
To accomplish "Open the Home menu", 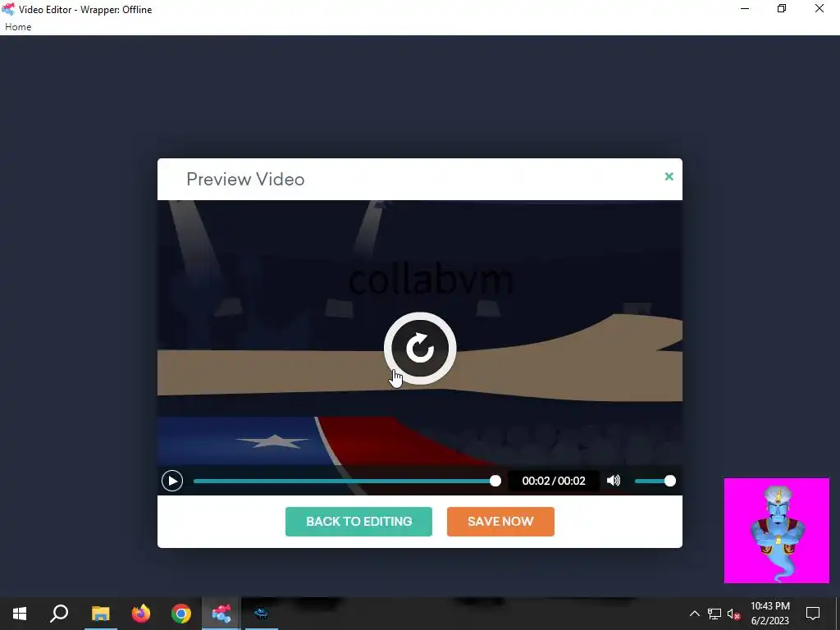I will pyautogui.click(x=18, y=27).
